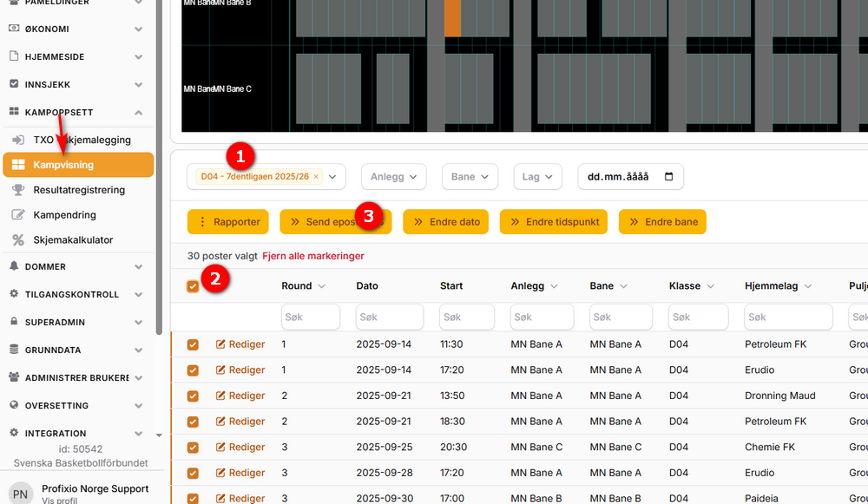The width and height of the screenshot is (868, 504).
Task: Click the edit icon in the 11:30 row
Action: pyautogui.click(x=220, y=344)
